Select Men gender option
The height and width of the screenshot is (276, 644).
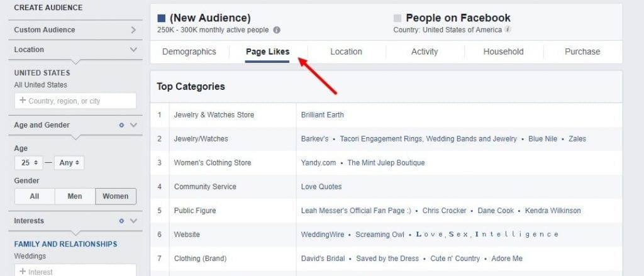[75, 196]
